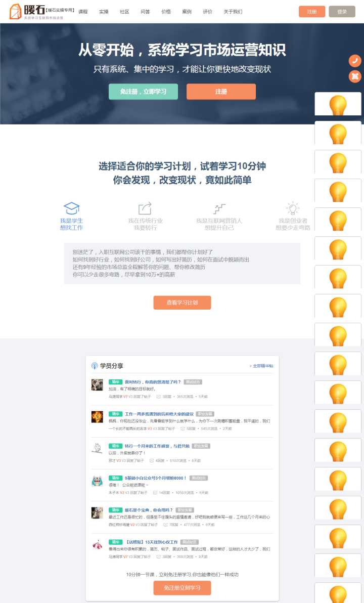Open the 价格 menu item
This screenshot has height=603, width=364.
pos(166,12)
